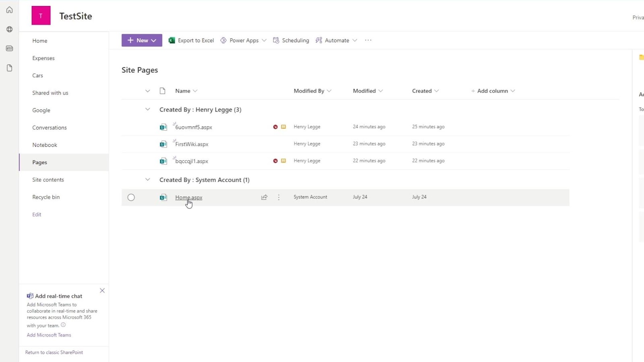Click page icon for FirstWiki.aspx
644x362 pixels.
point(163,144)
